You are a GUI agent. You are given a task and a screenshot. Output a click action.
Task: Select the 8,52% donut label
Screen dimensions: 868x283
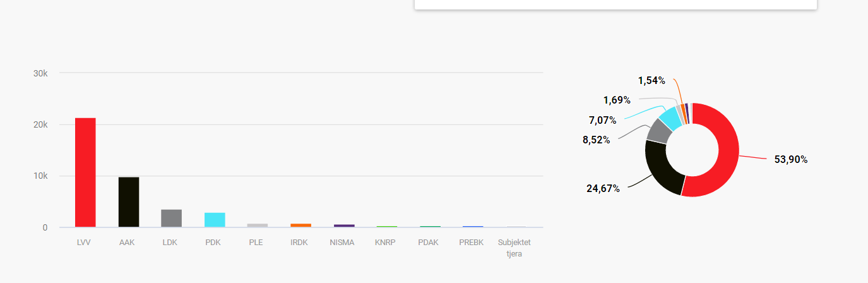[597, 140]
